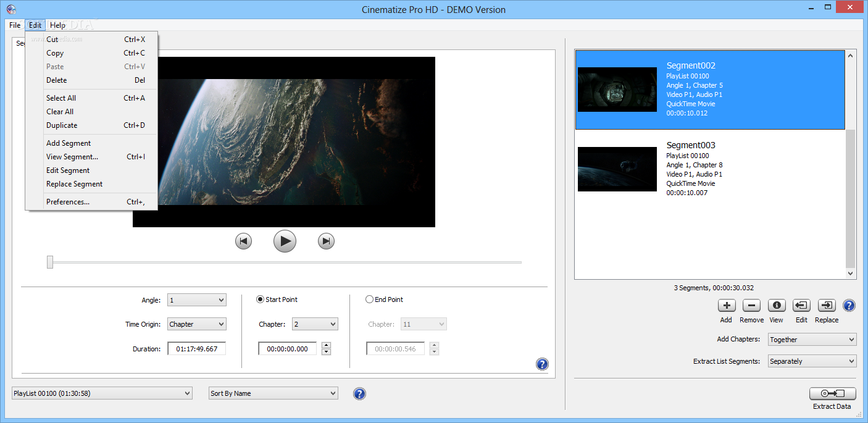The height and width of the screenshot is (423, 868).
Task: Skip to previous chapter button
Action: click(x=243, y=241)
